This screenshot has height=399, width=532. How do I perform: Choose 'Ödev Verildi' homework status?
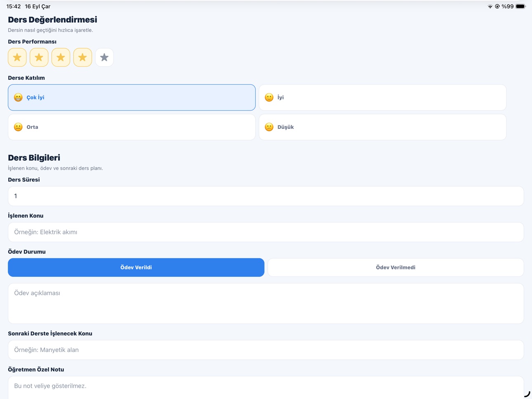[136, 267]
